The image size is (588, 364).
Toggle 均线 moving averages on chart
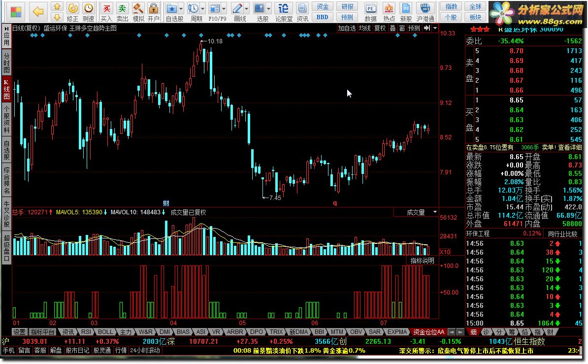point(364,28)
